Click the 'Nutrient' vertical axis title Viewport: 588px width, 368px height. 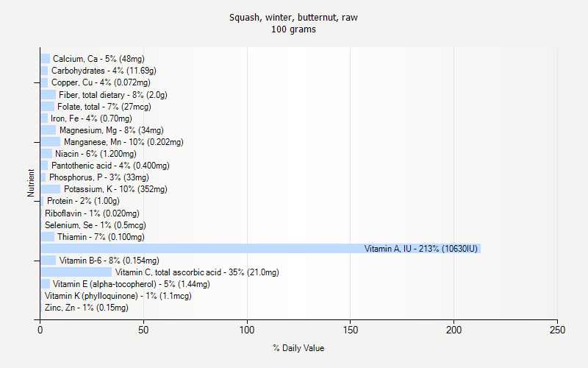coord(30,183)
